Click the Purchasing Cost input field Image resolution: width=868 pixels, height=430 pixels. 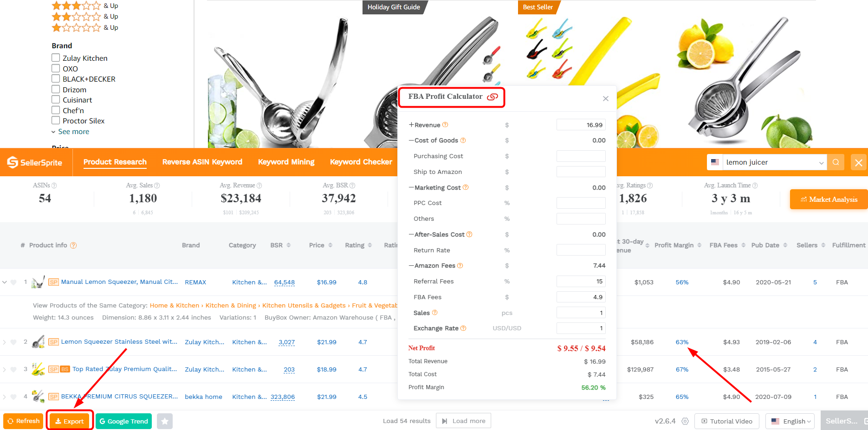point(581,156)
